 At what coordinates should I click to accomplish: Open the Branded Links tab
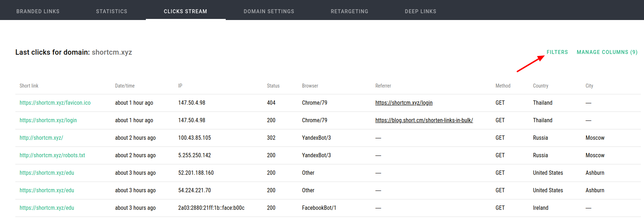38,11
